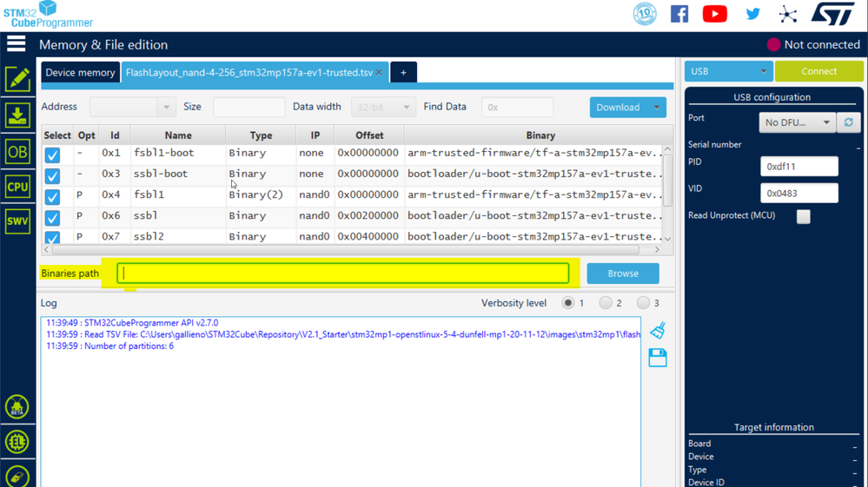Click the Not connected status indicator

814,45
